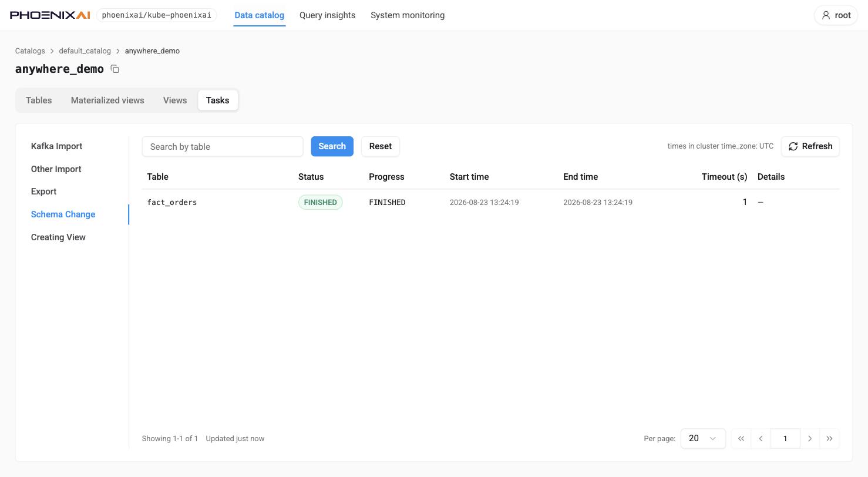Open System monitoring

[x=408, y=15]
